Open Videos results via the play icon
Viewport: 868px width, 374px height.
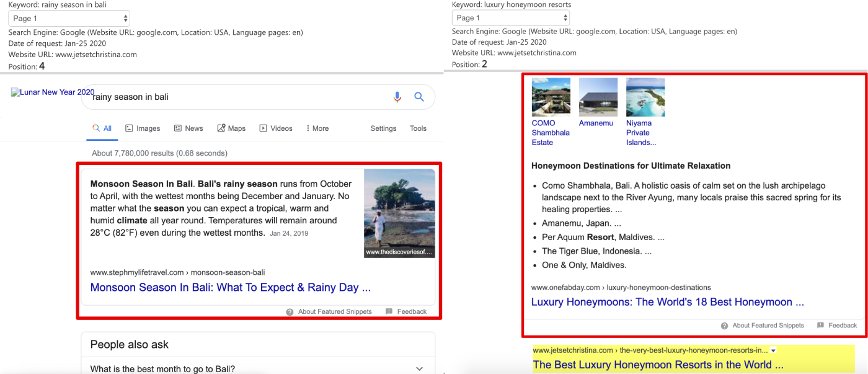(x=264, y=128)
